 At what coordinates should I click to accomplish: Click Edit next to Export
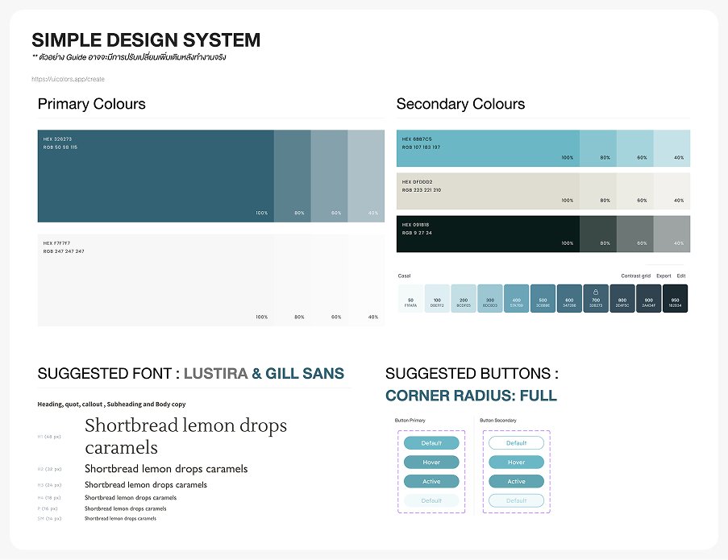tap(681, 276)
